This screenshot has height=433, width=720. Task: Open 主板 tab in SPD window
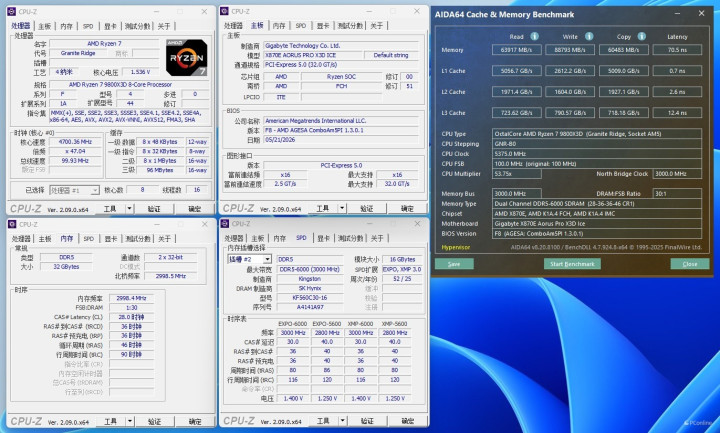point(258,238)
